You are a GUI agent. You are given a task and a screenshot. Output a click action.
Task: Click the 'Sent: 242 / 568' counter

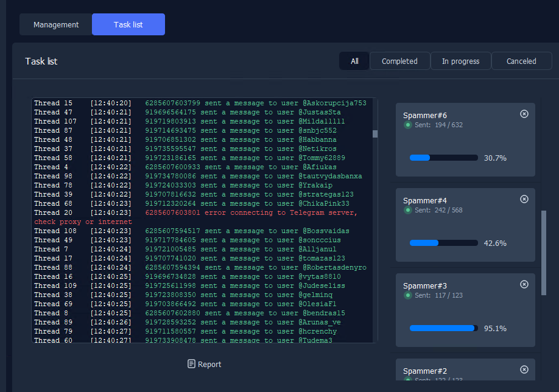438,210
